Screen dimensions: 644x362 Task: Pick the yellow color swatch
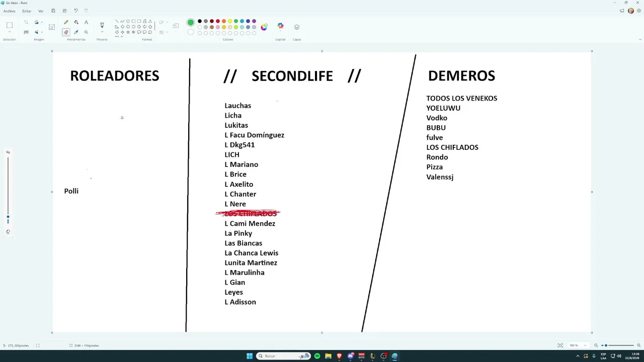tap(230, 21)
